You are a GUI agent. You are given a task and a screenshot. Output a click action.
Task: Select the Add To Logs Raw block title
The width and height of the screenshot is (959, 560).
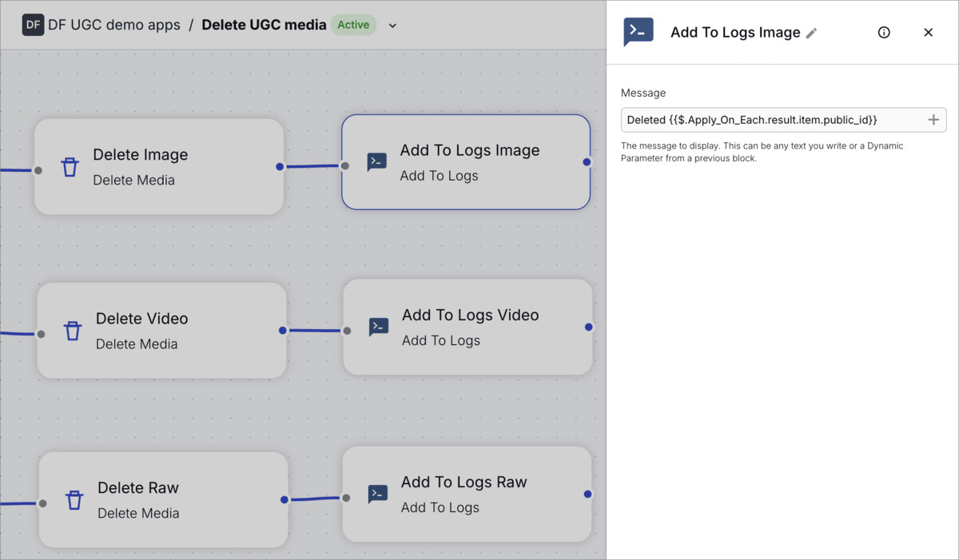(x=464, y=482)
